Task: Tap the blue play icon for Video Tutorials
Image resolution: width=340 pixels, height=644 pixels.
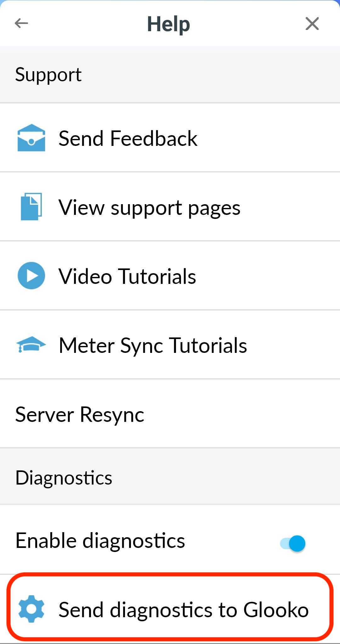Action: (x=31, y=275)
